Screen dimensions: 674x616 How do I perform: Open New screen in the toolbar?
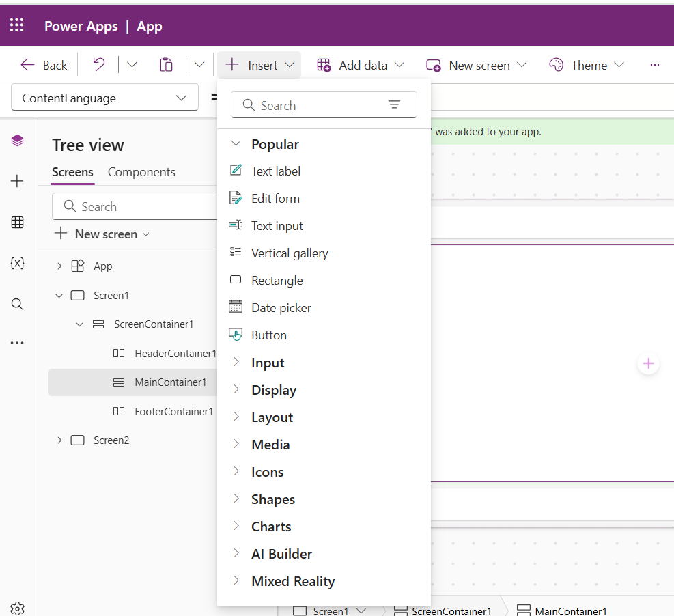pos(476,65)
